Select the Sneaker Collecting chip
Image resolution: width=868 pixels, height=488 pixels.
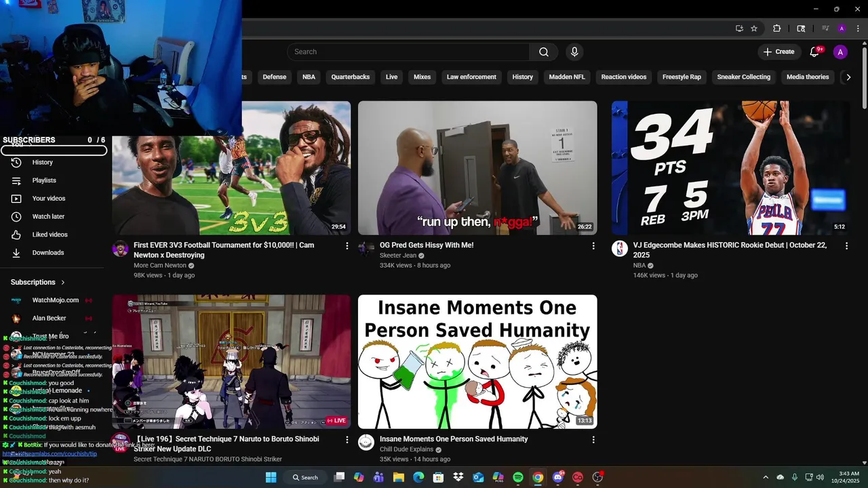click(x=744, y=77)
